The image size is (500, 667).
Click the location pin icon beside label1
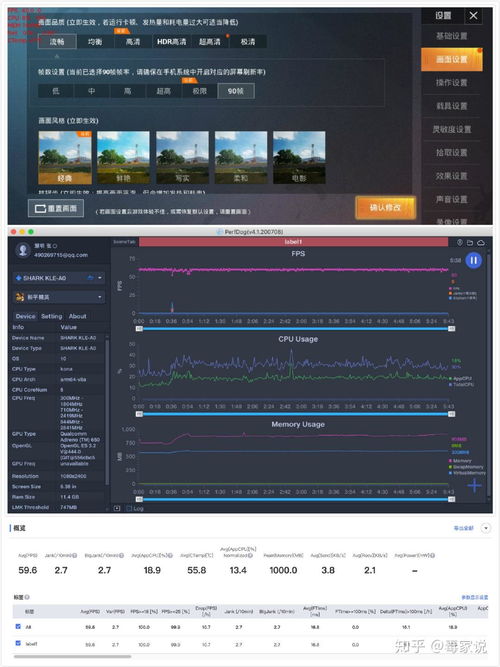pos(460,242)
